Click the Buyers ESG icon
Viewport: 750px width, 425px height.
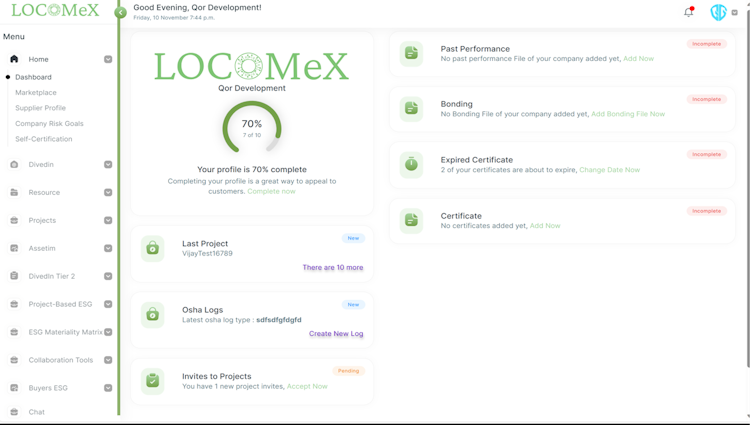14,388
